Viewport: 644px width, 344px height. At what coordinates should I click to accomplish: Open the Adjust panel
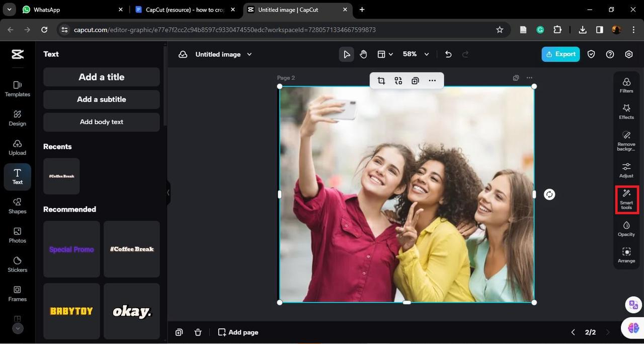click(x=626, y=170)
